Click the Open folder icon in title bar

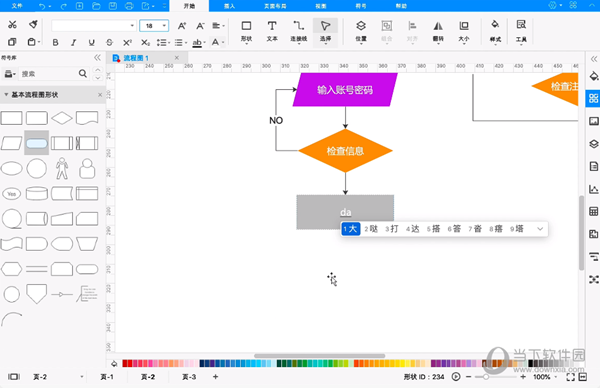coord(96,6)
